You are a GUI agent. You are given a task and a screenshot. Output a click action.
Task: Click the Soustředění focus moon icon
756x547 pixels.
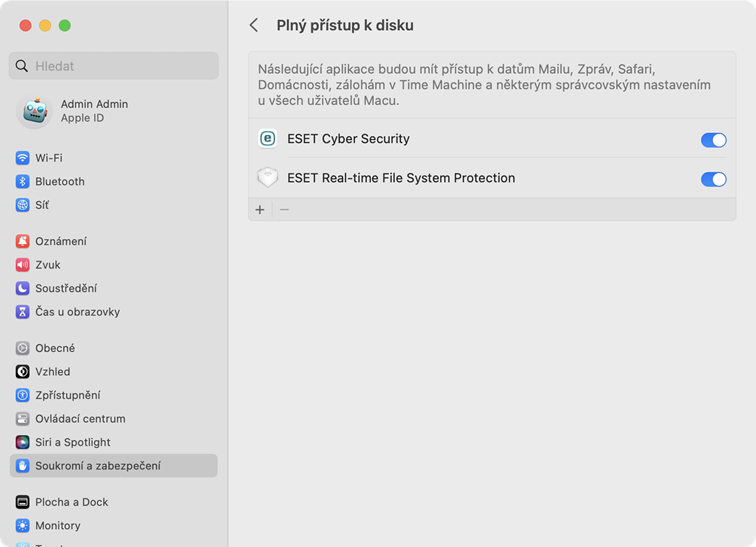23,288
